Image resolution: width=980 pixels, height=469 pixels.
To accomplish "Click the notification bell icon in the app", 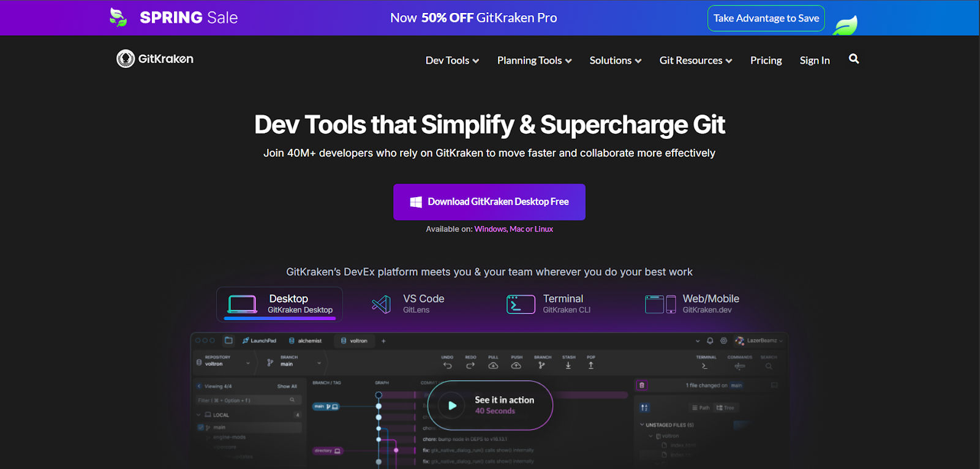I will click(x=710, y=340).
